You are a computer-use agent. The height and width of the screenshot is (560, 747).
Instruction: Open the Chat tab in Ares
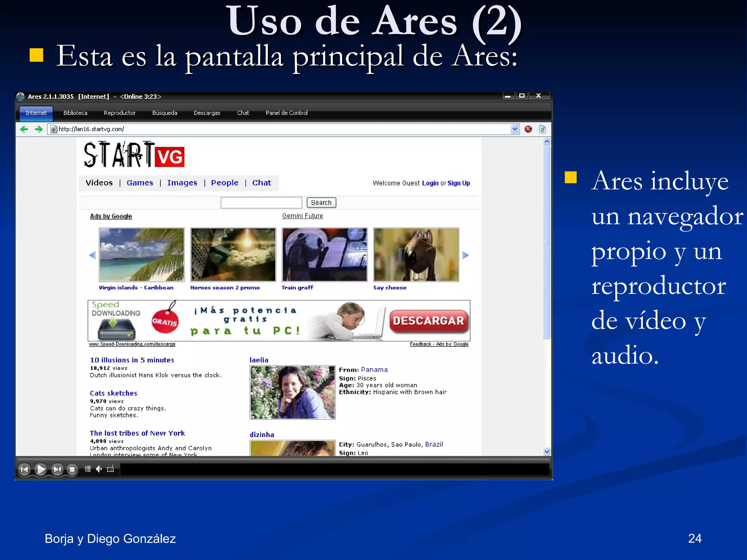point(243,113)
